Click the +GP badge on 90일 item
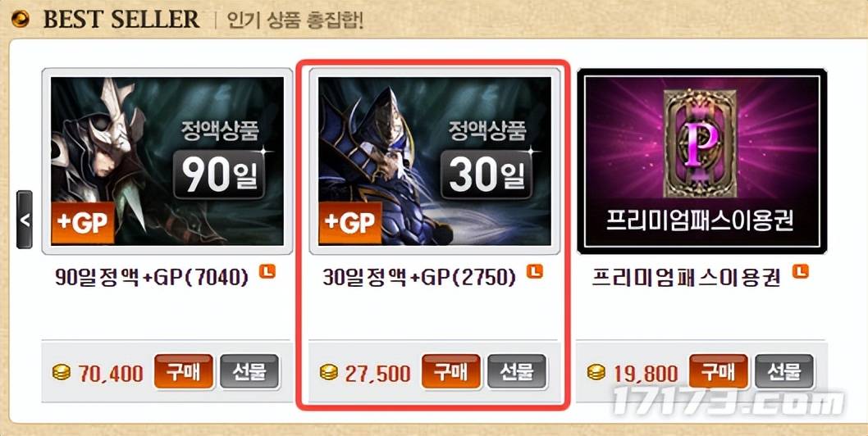The height and width of the screenshot is (436, 868). tap(83, 223)
